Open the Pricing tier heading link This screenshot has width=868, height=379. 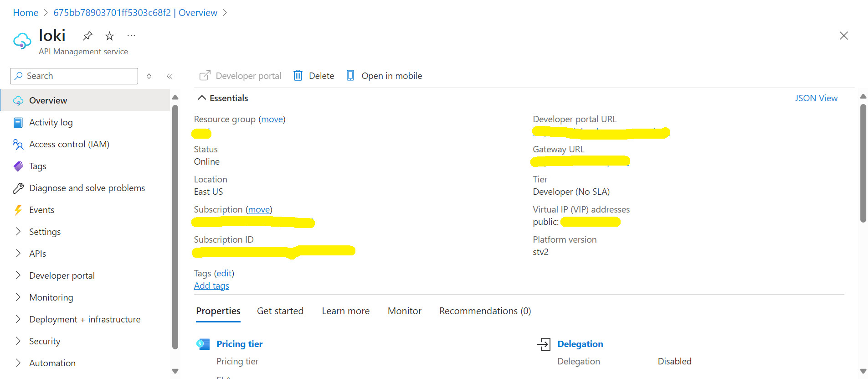coord(240,344)
